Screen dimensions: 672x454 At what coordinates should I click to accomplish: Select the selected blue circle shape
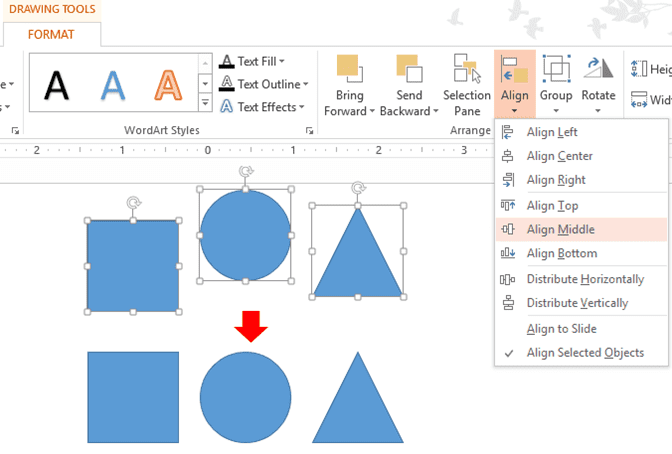click(x=245, y=235)
